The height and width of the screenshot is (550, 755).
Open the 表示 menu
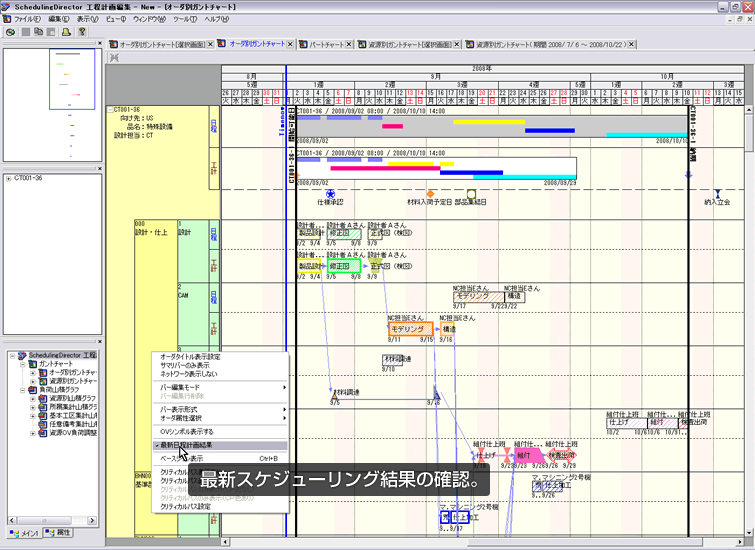pos(88,19)
